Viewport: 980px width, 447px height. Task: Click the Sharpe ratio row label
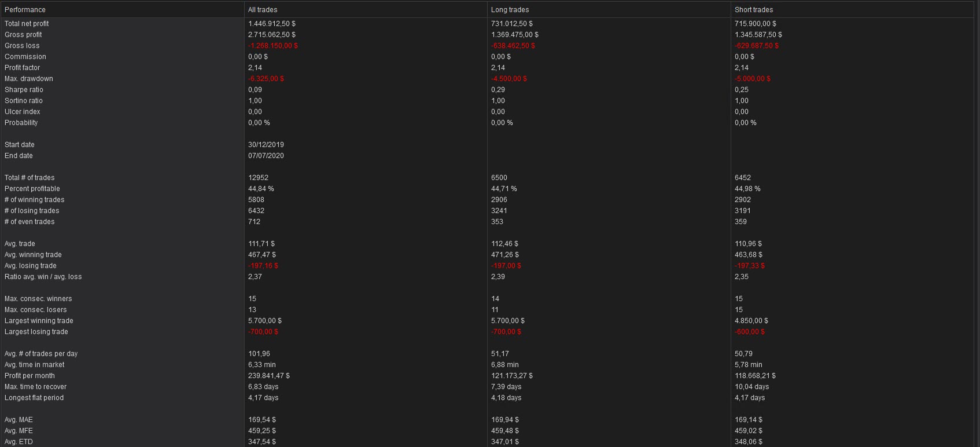[x=24, y=90]
